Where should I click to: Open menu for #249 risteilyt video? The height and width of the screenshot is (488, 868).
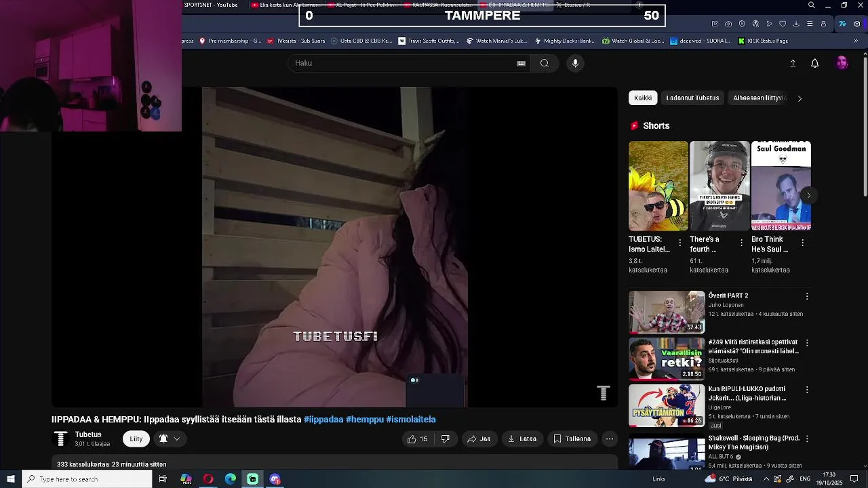[x=807, y=343]
